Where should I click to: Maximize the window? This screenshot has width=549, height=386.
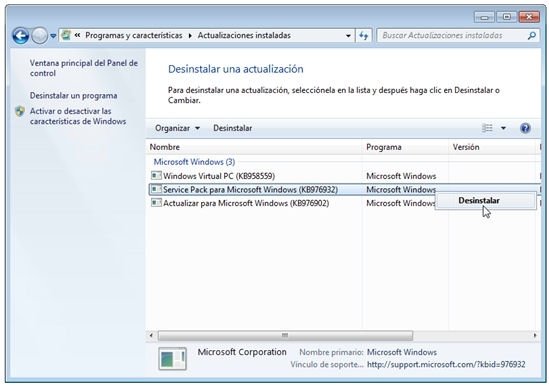(506, 17)
